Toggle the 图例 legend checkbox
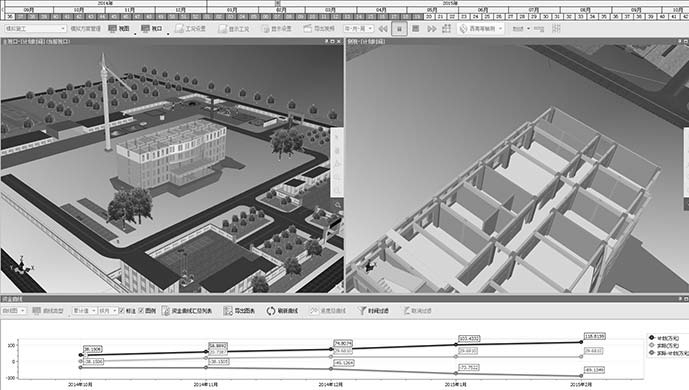The width and height of the screenshot is (689, 390). tap(141, 311)
